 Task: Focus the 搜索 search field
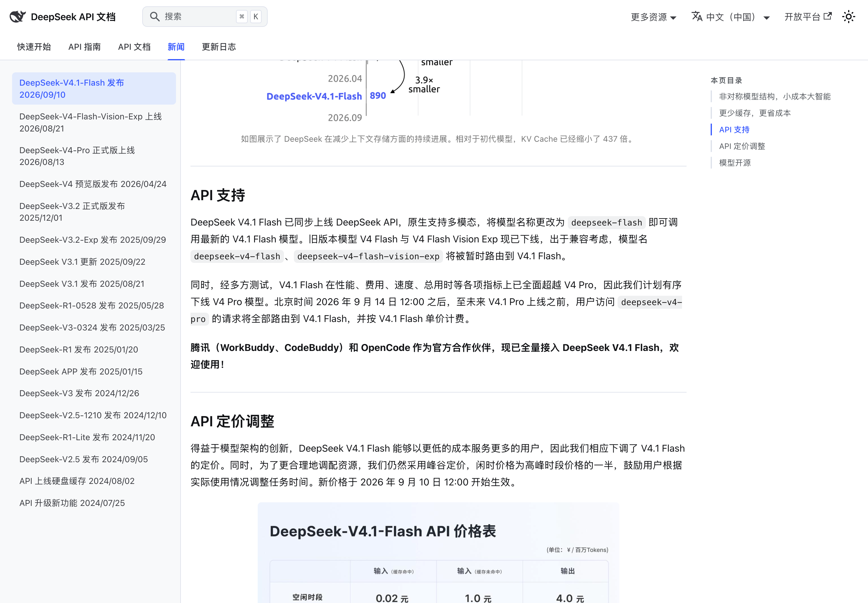point(205,17)
